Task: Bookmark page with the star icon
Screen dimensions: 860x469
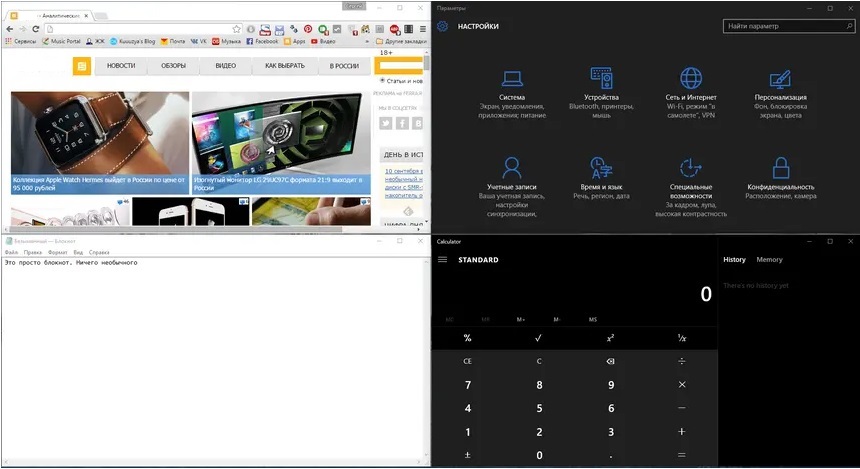Action: pyautogui.click(x=235, y=30)
